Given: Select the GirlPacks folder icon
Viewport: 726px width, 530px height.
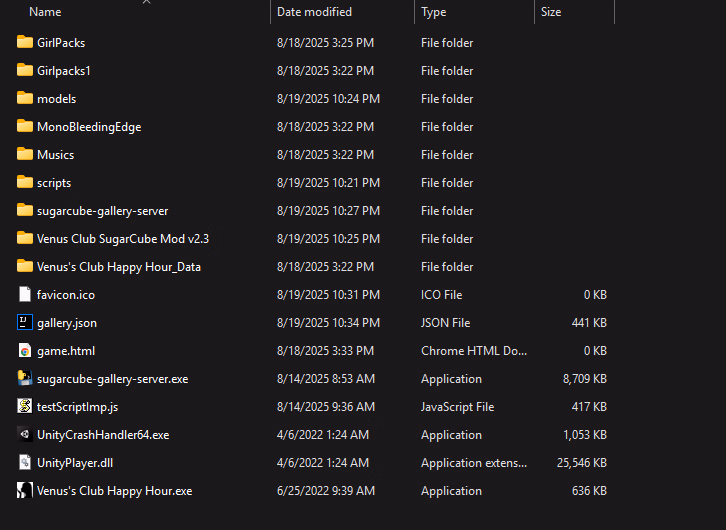Looking at the screenshot, I should pos(25,43).
